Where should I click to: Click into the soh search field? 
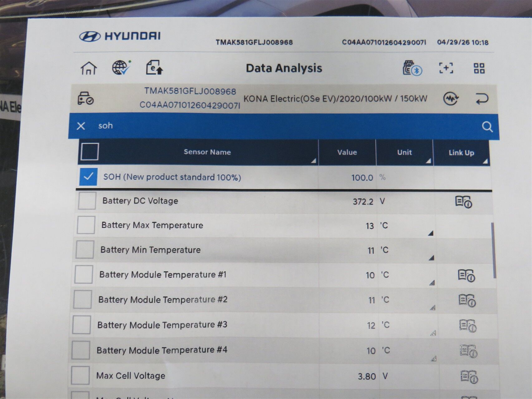[284, 126]
